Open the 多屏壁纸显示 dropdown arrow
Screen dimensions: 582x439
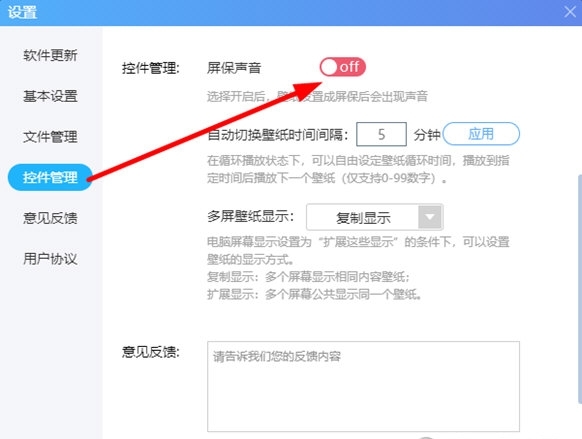coord(430,217)
